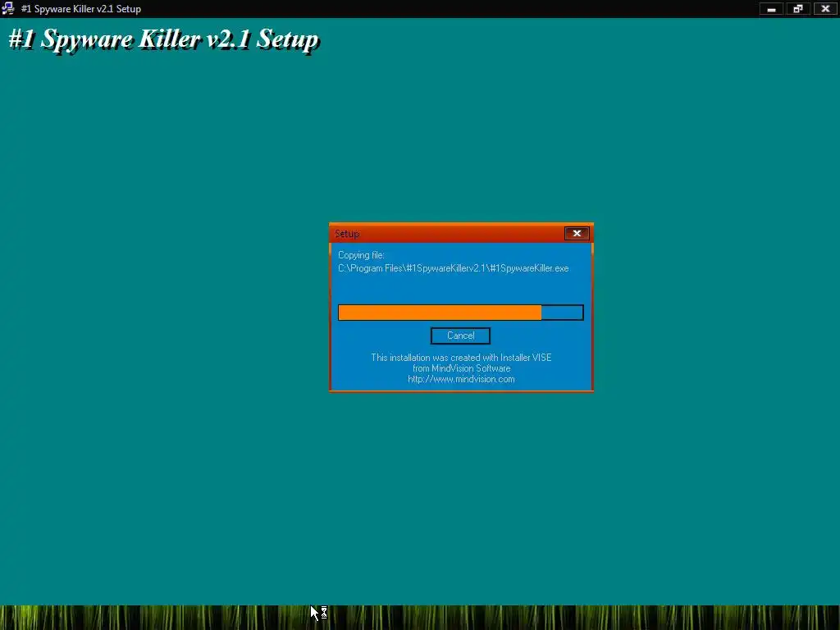Minimize the Spyware Killer Setup window

[771, 8]
